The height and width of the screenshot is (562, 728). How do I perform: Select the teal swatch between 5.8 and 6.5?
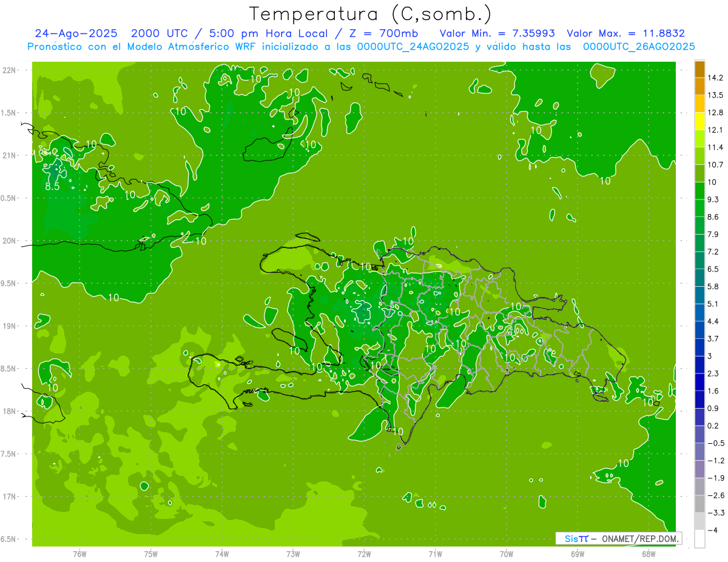(699, 278)
